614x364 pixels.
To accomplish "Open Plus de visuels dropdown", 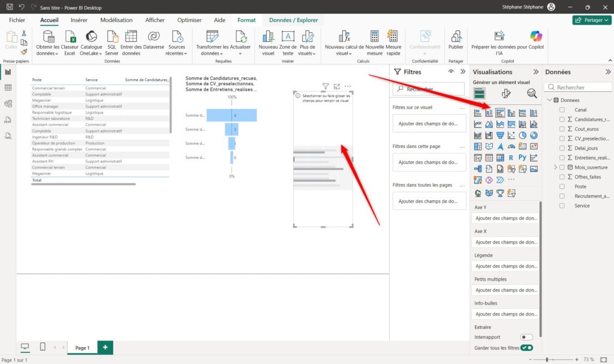I will pos(307,43).
